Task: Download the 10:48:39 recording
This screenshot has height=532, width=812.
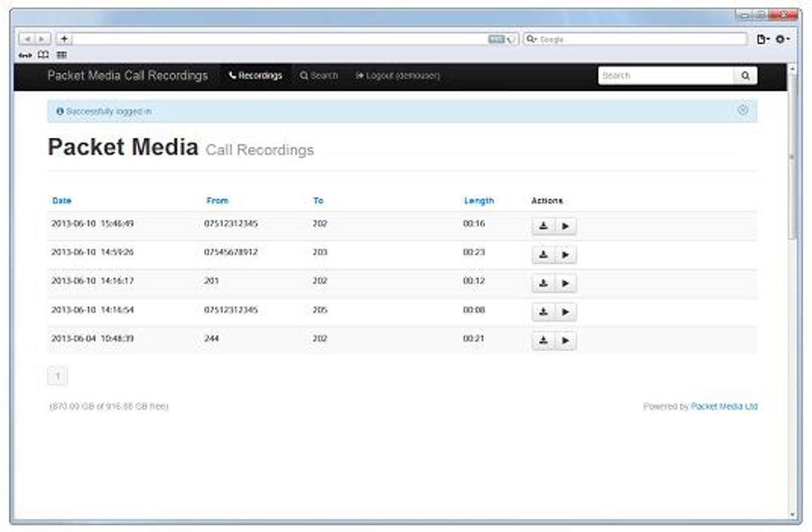Action: click(x=543, y=341)
